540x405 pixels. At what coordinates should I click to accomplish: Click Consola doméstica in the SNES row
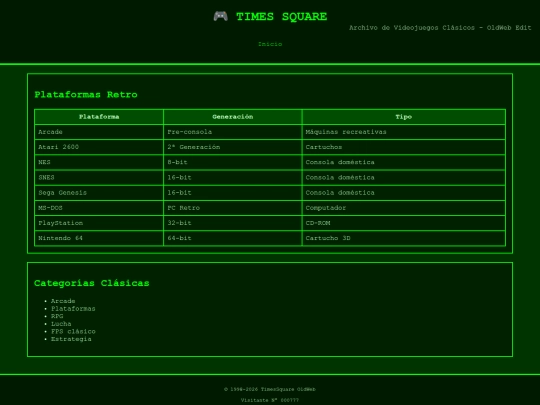coord(404,177)
